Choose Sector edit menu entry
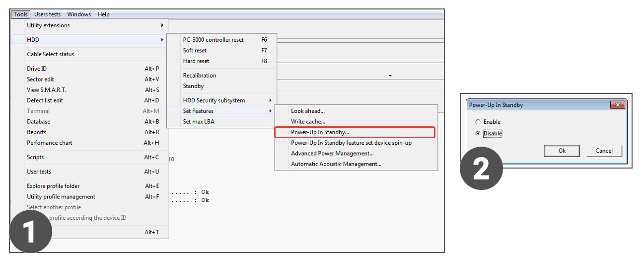The width and height of the screenshot is (644, 264). pos(89,79)
